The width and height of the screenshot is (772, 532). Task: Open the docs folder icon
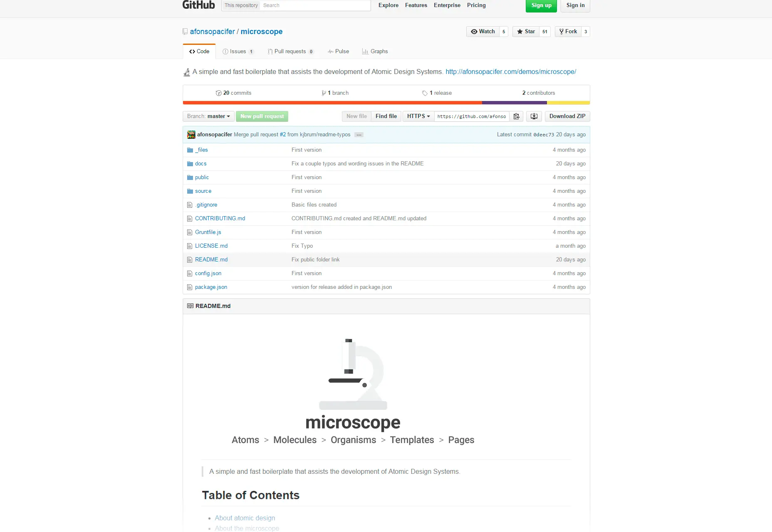click(190, 163)
